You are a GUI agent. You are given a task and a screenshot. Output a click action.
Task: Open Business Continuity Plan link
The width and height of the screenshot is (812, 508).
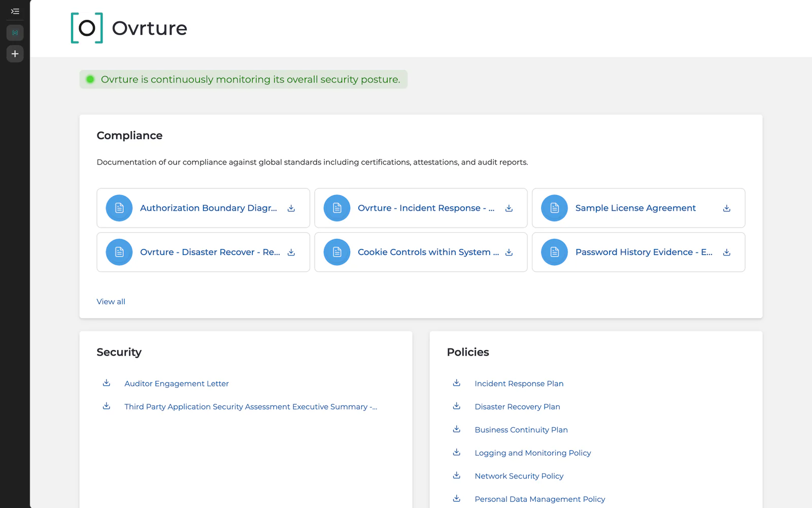click(521, 430)
